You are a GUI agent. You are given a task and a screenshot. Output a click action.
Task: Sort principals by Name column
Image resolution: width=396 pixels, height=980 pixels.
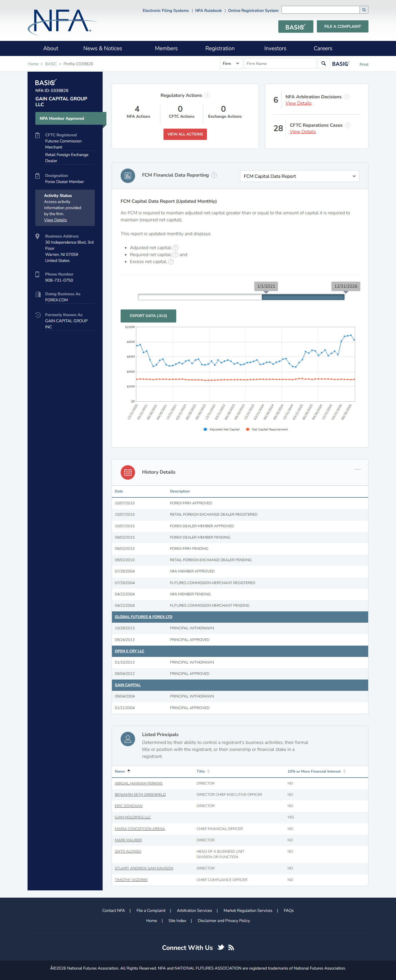(x=123, y=771)
